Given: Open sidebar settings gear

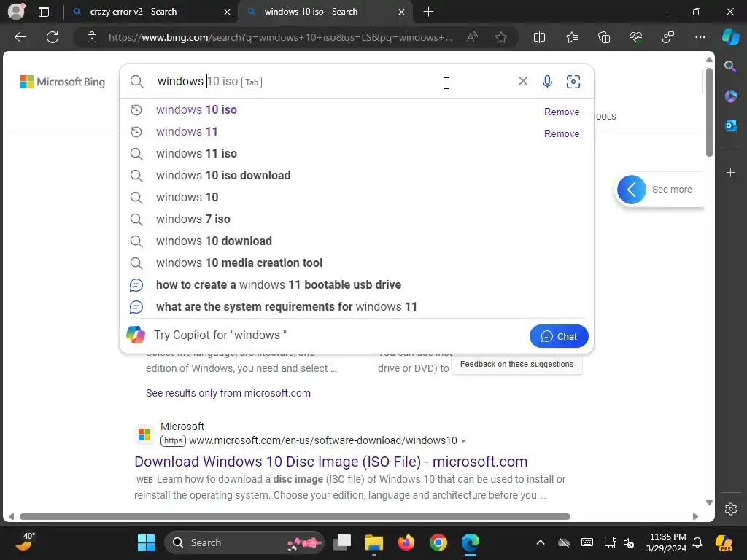Looking at the screenshot, I should 731,508.
